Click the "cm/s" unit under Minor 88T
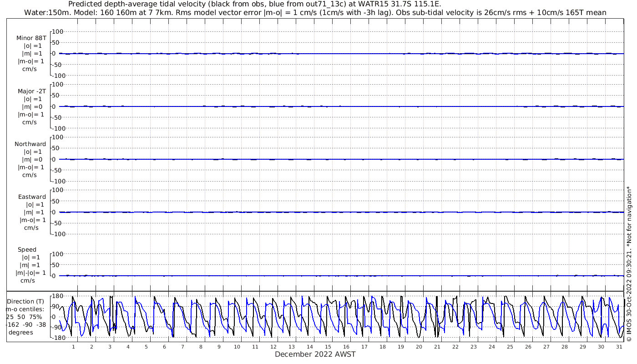 30,69
